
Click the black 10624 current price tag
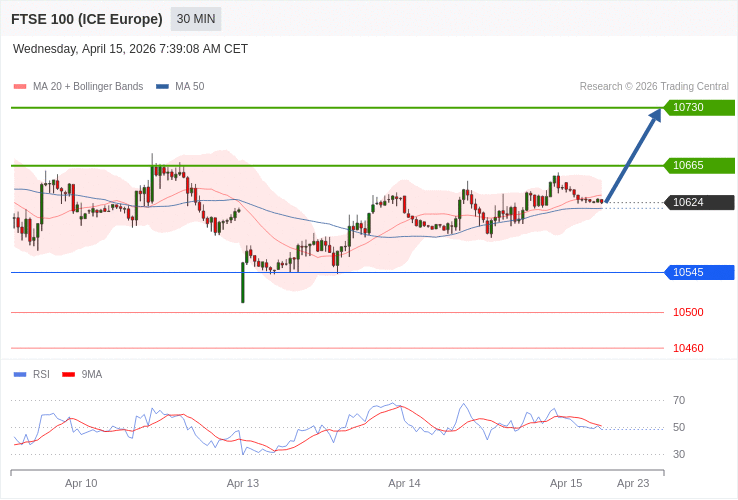(699, 202)
